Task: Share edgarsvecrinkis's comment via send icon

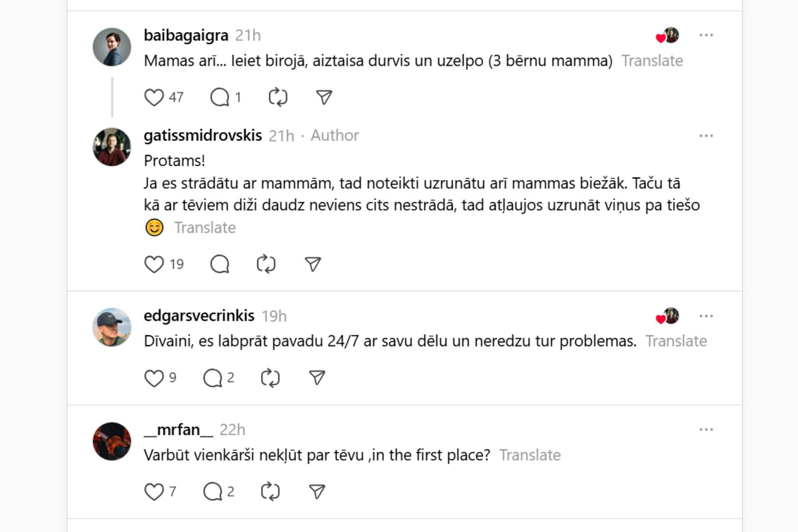Action: point(317,378)
